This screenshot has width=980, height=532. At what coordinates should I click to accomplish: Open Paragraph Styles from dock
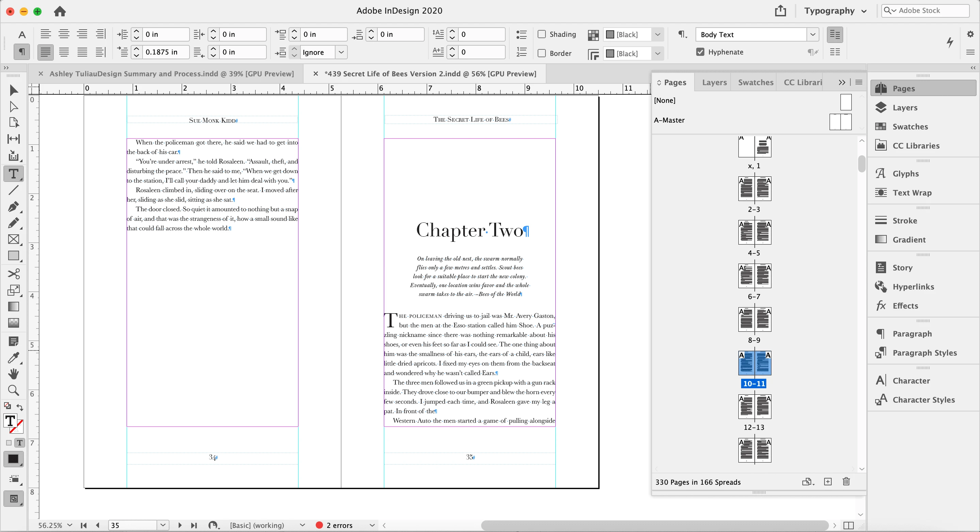(x=924, y=353)
